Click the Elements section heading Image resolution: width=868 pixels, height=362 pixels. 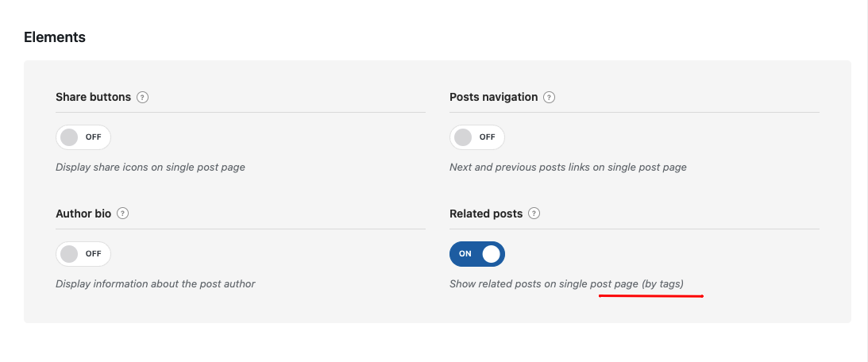tap(55, 37)
